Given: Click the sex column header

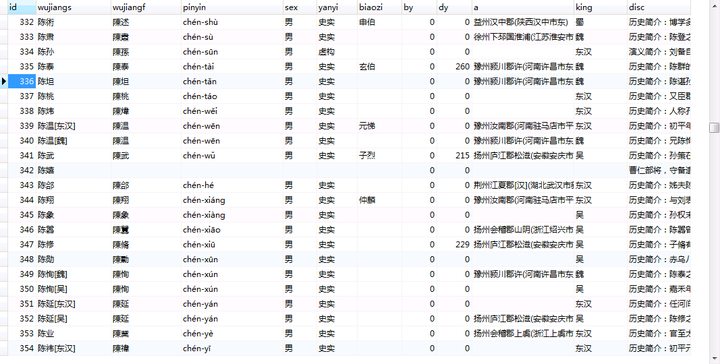Looking at the screenshot, I should pos(299,7).
